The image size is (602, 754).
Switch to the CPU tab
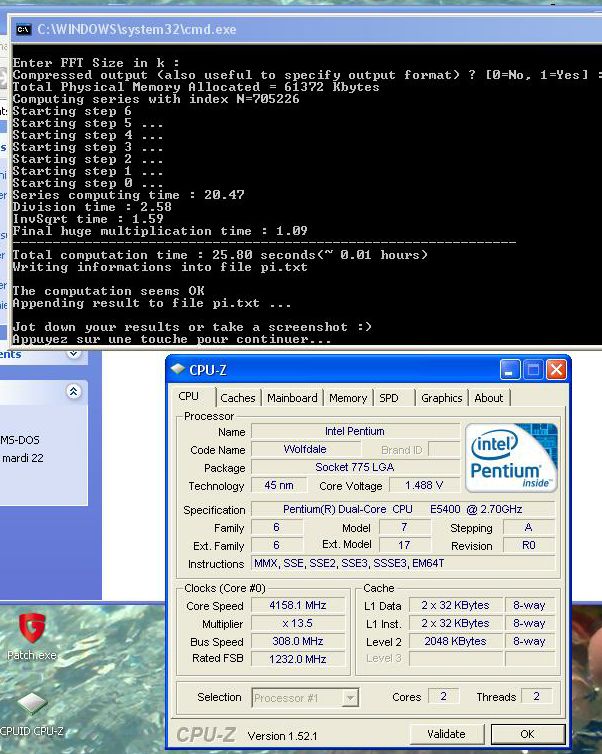[188, 396]
